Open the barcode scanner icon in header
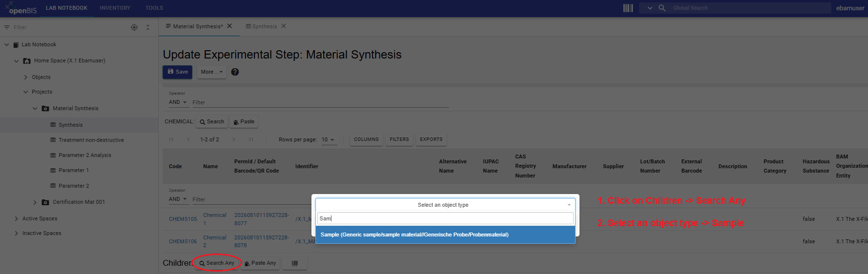Viewport: 868px width, 274px height. (x=628, y=8)
